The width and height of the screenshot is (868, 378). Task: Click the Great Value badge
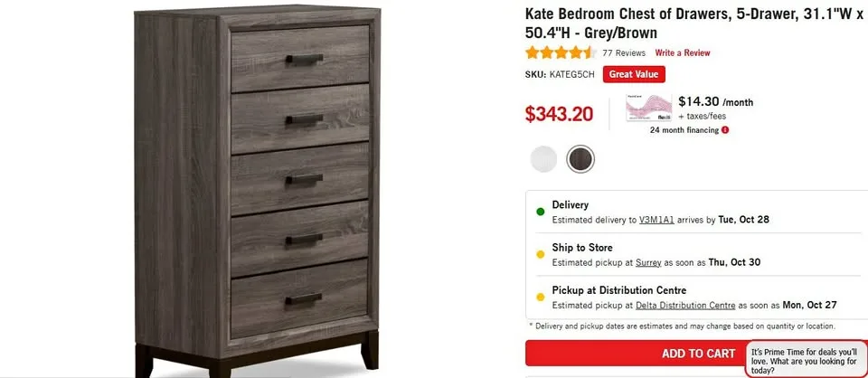pyautogui.click(x=634, y=74)
